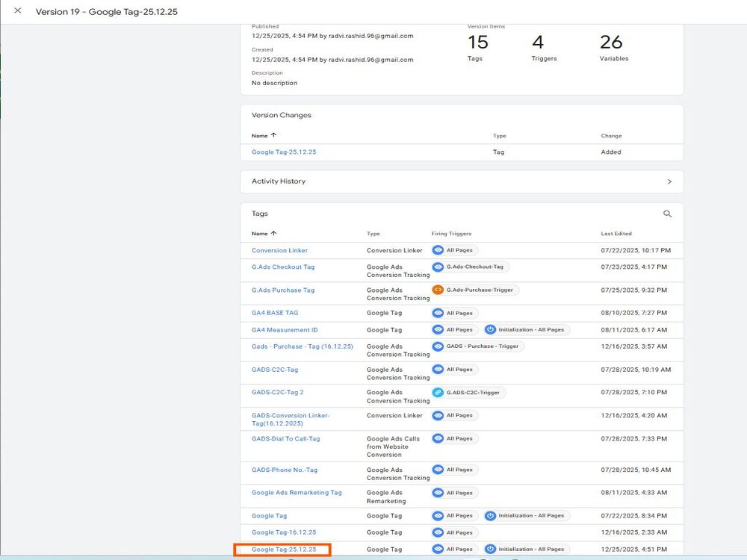Open Google Tag-25.12.25 in Tags list
747x560 pixels.
pyautogui.click(x=284, y=549)
